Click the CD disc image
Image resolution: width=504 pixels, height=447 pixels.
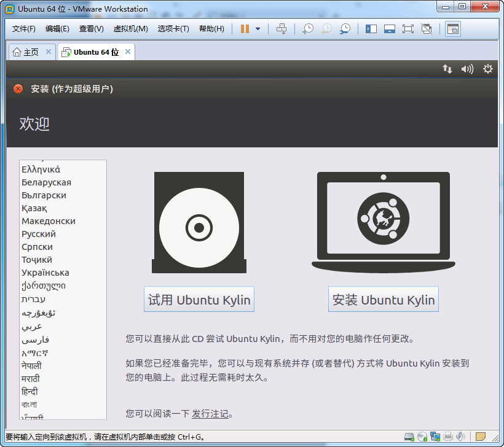click(199, 222)
